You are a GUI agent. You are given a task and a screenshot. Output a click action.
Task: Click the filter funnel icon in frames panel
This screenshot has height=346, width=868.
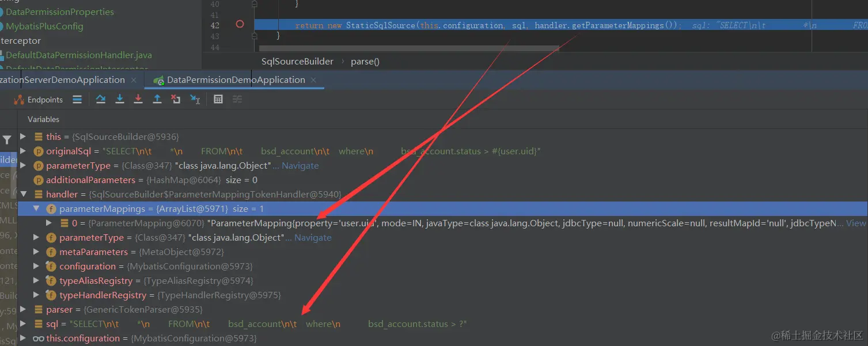(x=7, y=140)
